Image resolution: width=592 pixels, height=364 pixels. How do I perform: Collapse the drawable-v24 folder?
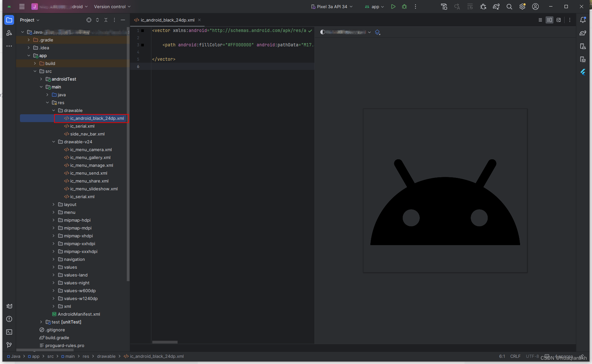(54, 142)
